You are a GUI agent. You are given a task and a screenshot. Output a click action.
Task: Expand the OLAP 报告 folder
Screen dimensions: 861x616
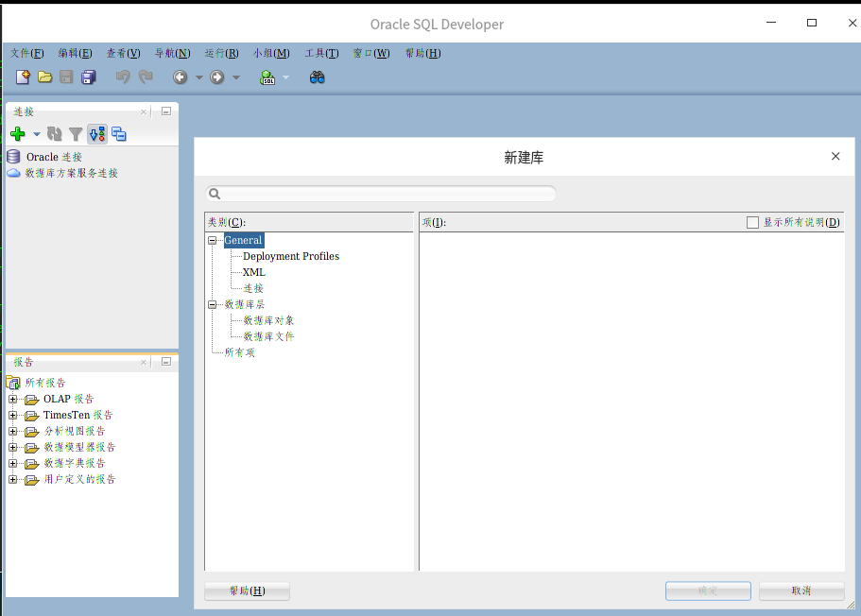coord(13,399)
